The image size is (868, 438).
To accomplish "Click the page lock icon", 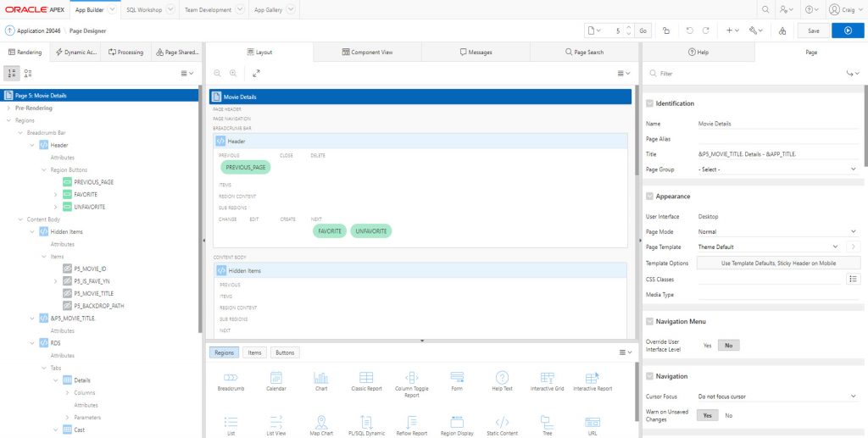I will pos(666,31).
